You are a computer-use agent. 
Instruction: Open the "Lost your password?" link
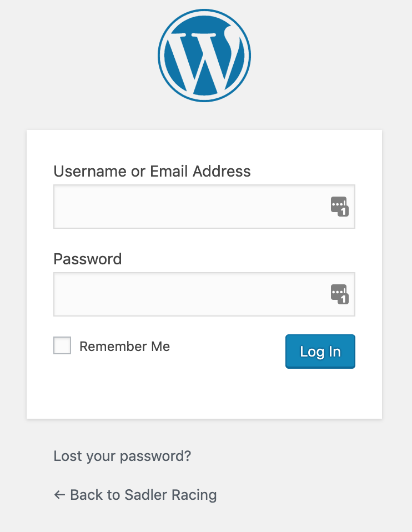pyautogui.click(x=122, y=456)
